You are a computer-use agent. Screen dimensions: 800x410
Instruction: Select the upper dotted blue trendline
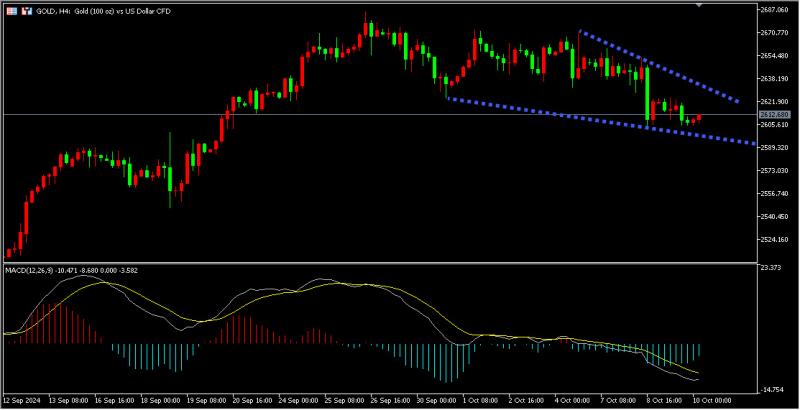tap(658, 67)
